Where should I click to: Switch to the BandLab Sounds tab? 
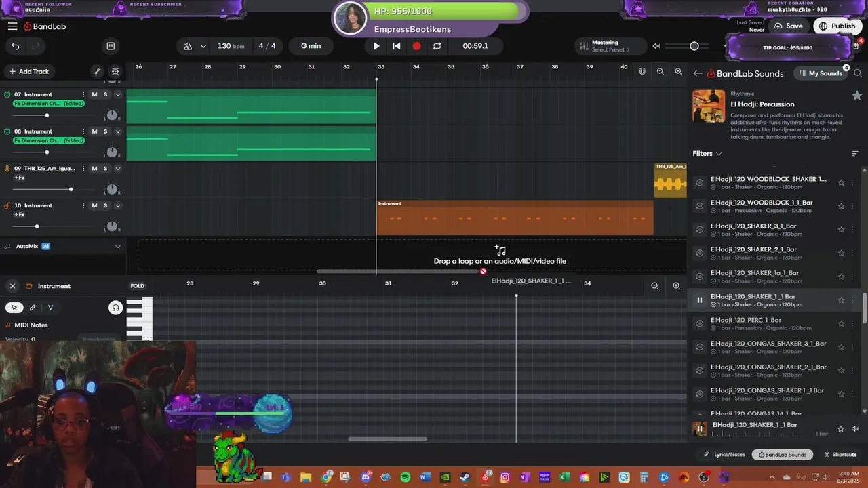point(783,455)
